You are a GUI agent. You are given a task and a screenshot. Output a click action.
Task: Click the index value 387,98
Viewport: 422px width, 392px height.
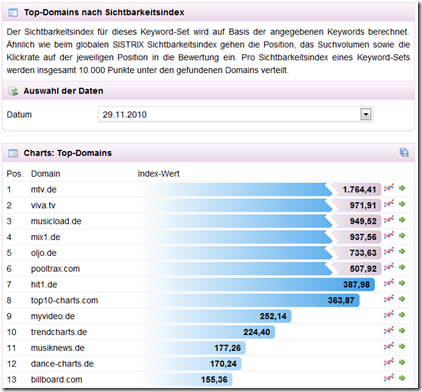[356, 284]
